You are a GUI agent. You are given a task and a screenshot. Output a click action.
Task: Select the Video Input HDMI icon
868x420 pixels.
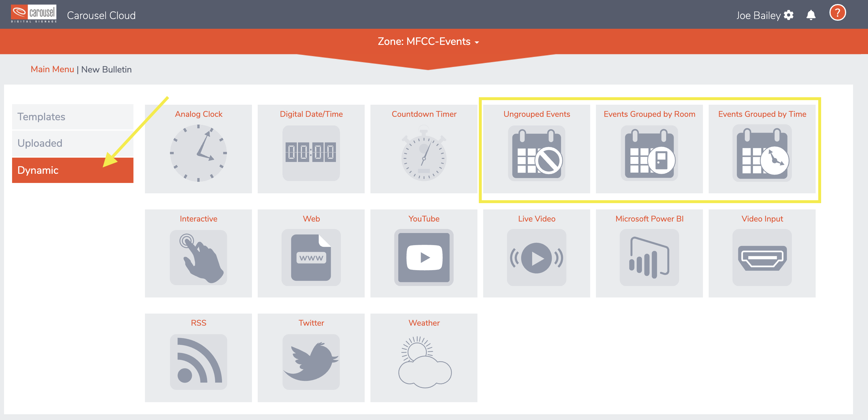[762, 257]
